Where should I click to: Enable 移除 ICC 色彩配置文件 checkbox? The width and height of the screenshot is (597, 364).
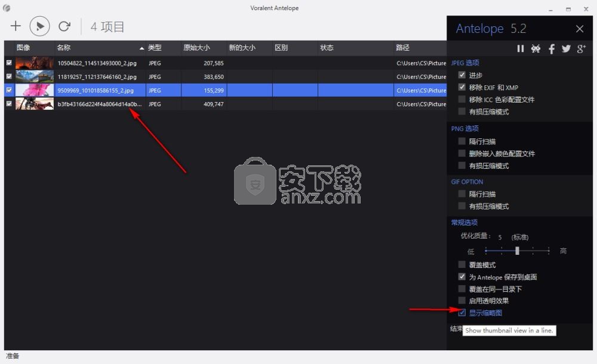pos(462,100)
